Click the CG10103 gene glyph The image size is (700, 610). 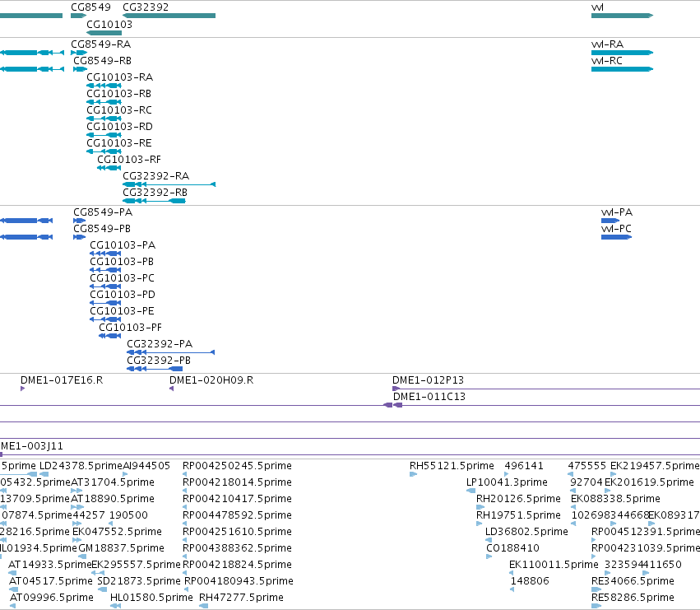[104, 33]
